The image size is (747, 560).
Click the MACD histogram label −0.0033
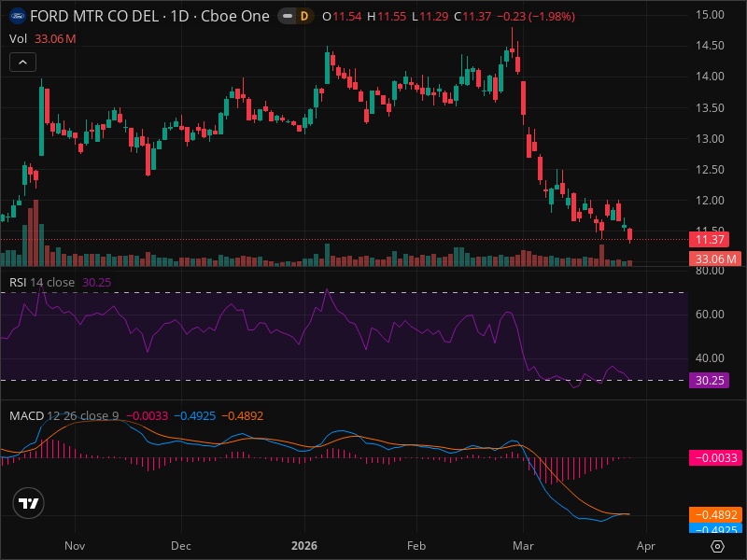(x=715, y=458)
